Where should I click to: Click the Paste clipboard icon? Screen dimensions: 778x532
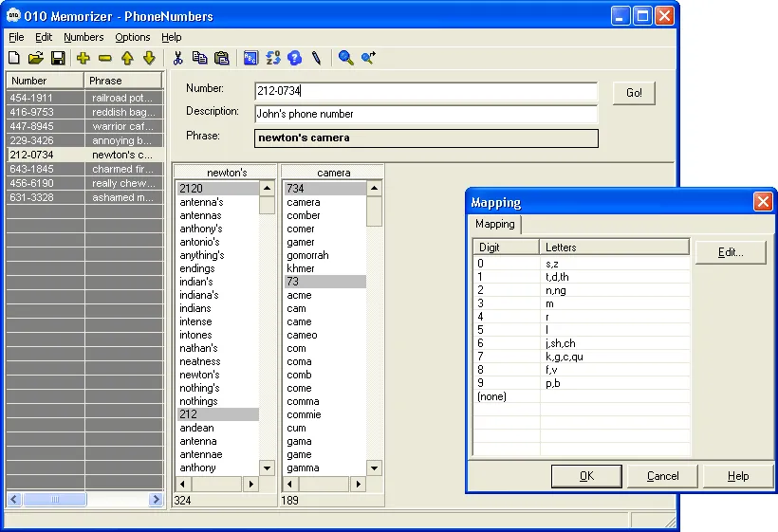(x=221, y=59)
